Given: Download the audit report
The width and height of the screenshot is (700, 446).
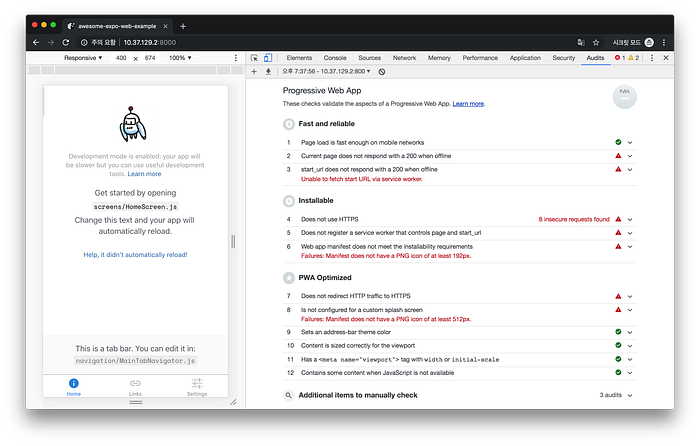Looking at the screenshot, I should point(268,71).
